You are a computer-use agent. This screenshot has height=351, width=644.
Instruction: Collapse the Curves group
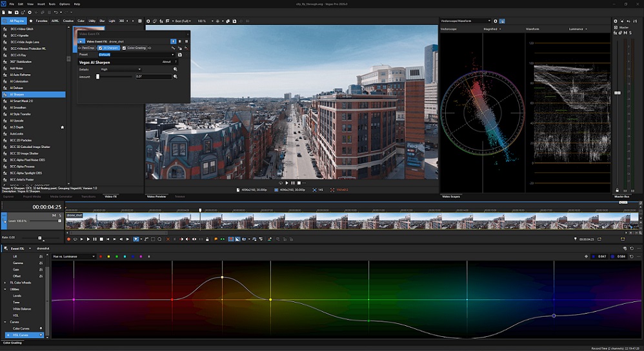[x=5, y=322]
